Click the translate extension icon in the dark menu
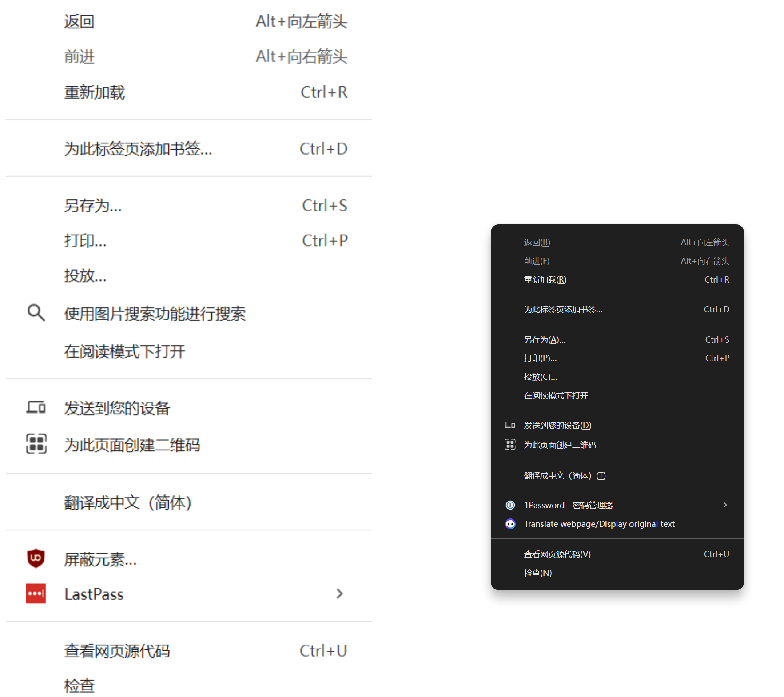Viewport: 784px width, 697px height. point(510,524)
